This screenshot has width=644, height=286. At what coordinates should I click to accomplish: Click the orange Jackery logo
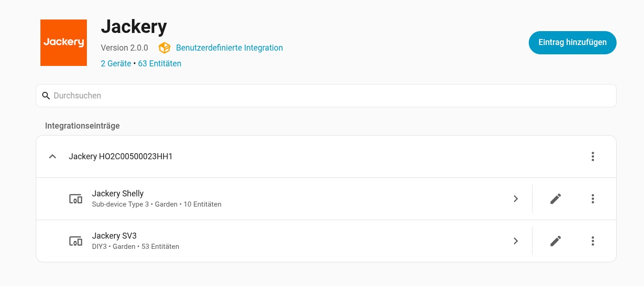[x=64, y=43]
